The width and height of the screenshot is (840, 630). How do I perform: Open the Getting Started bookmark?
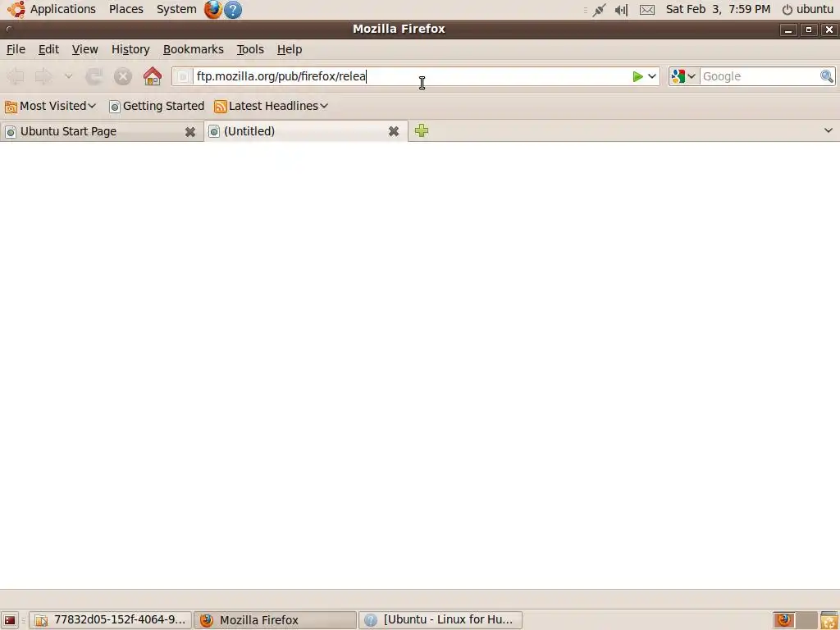[x=157, y=106]
